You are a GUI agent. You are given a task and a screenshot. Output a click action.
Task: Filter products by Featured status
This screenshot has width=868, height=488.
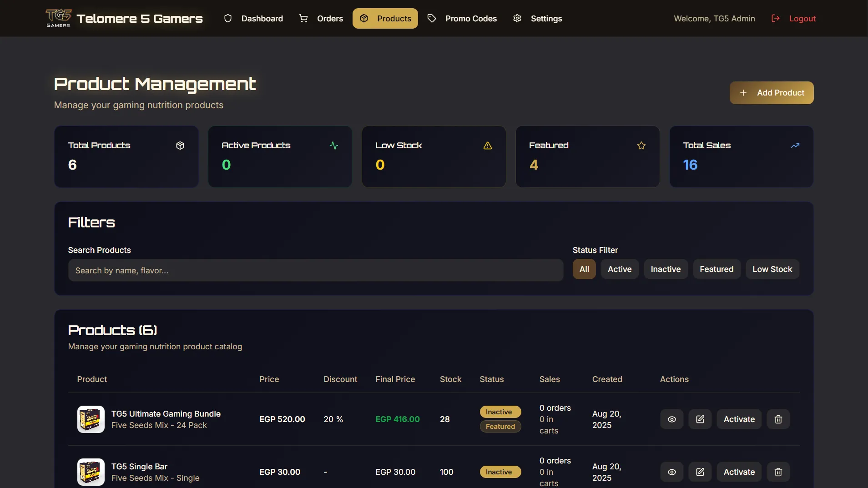717,269
